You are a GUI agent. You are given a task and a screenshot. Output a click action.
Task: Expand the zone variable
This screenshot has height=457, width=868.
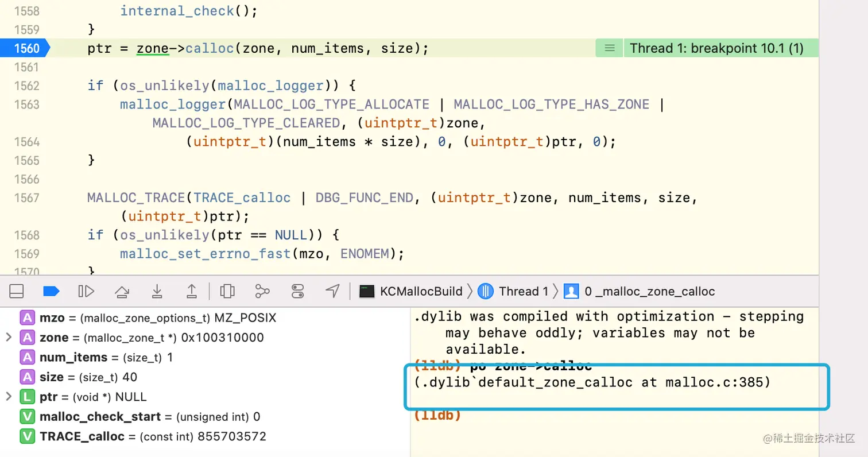8,337
